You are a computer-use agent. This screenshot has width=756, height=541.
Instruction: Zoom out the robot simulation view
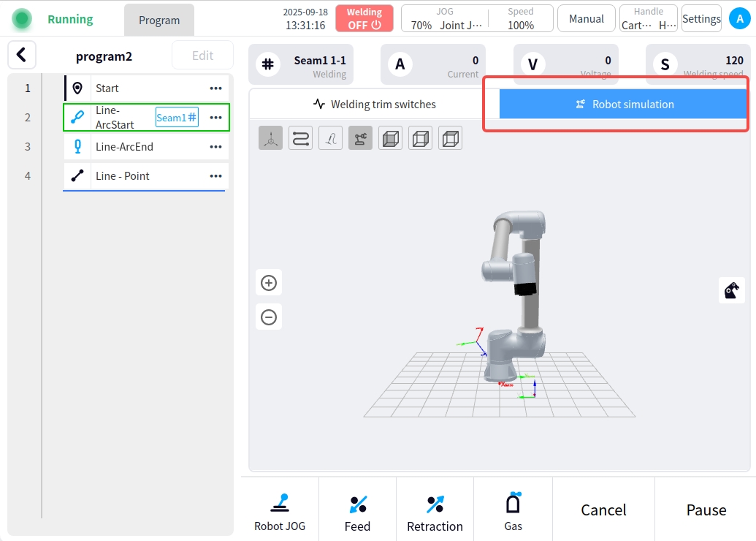click(x=269, y=317)
